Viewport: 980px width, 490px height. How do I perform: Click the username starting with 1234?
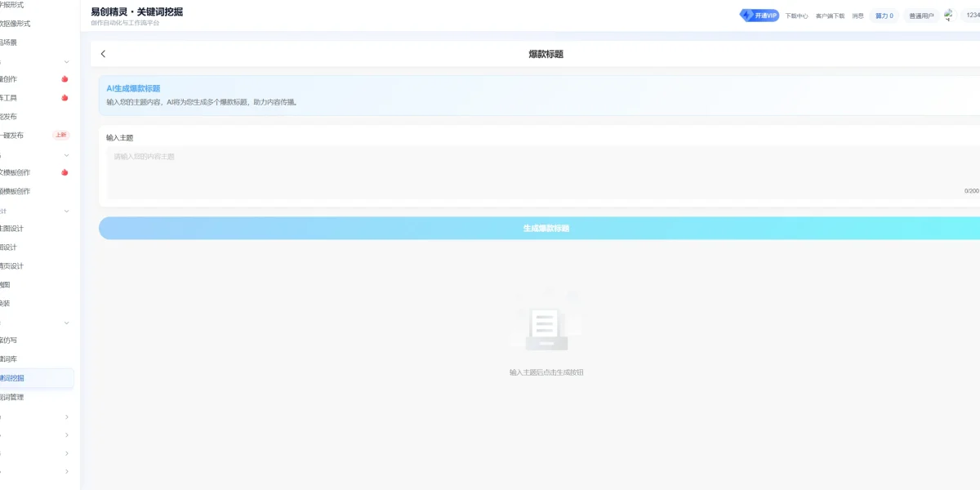tap(973, 16)
